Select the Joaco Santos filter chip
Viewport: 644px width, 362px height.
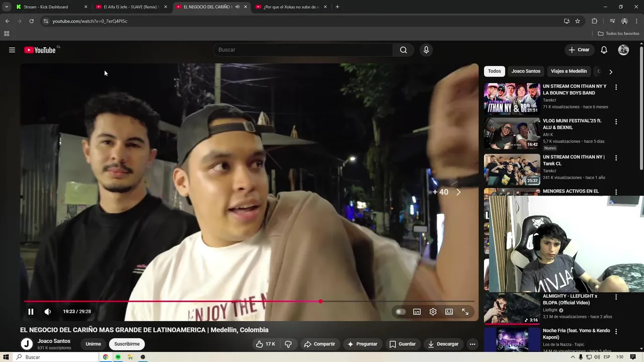click(x=526, y=71)
